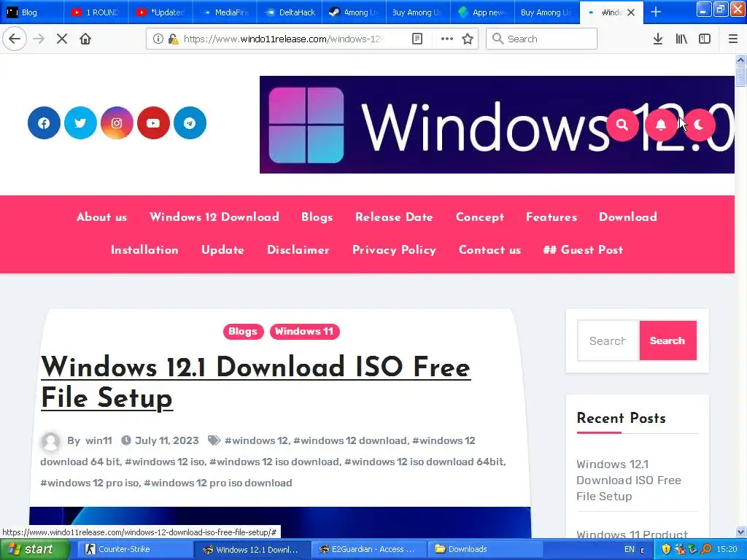Bookmark this page with the star icon

[468, 39]
